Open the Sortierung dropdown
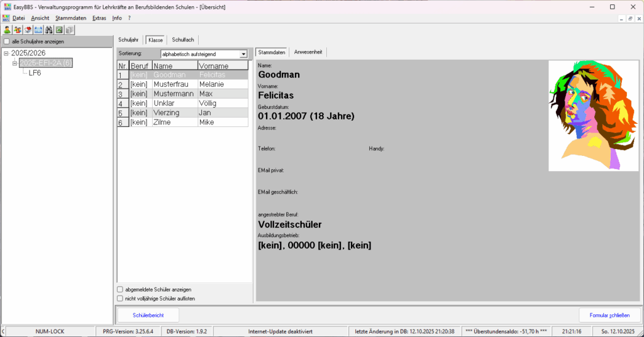The width and height of the screenshot is (644, 337). (x=243, y=54)
